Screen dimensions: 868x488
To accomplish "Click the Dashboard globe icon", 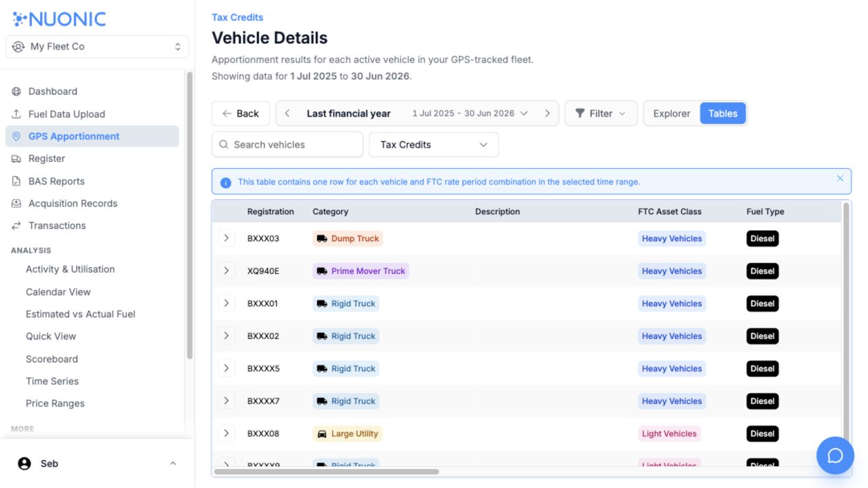I will click(x=16, y=91).
